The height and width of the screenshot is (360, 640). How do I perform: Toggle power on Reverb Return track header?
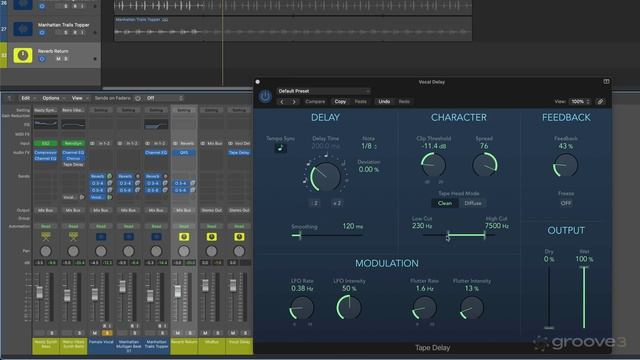(x=42, y=59)
